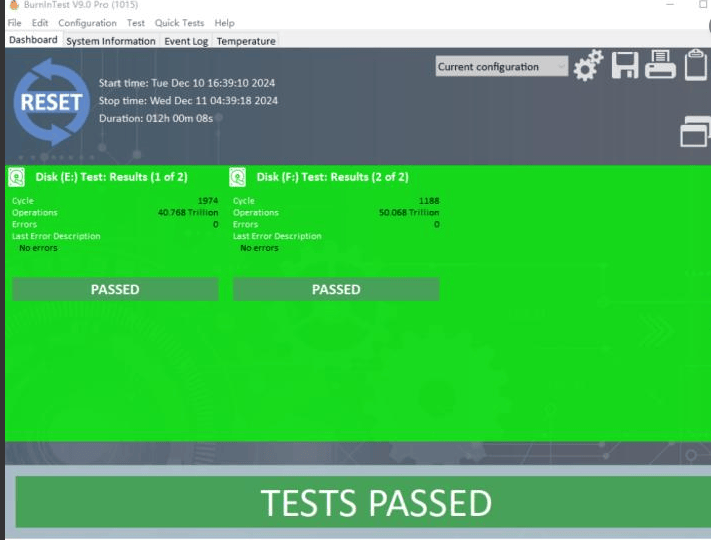Open the Configuration menu
This screenshot has height=540, width=711.
tap(87, 23)
